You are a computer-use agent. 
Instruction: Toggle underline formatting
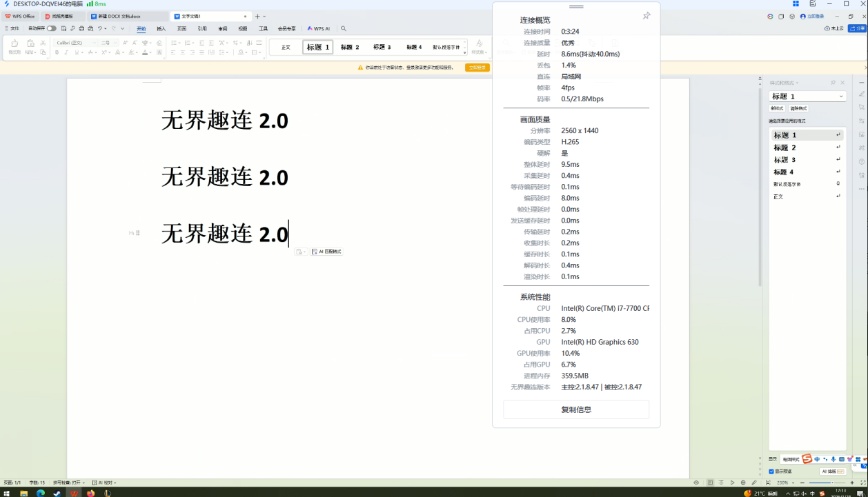click(x=77, y=52)
